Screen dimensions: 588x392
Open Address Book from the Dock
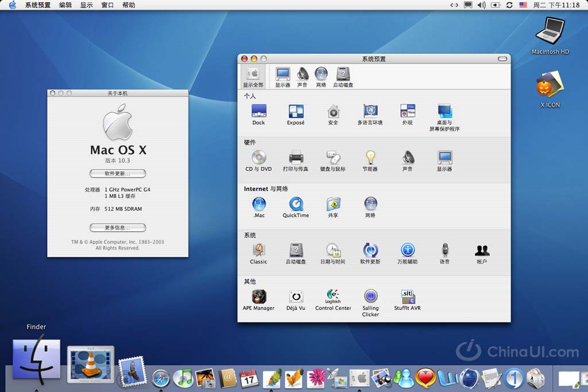pos(227,378)
